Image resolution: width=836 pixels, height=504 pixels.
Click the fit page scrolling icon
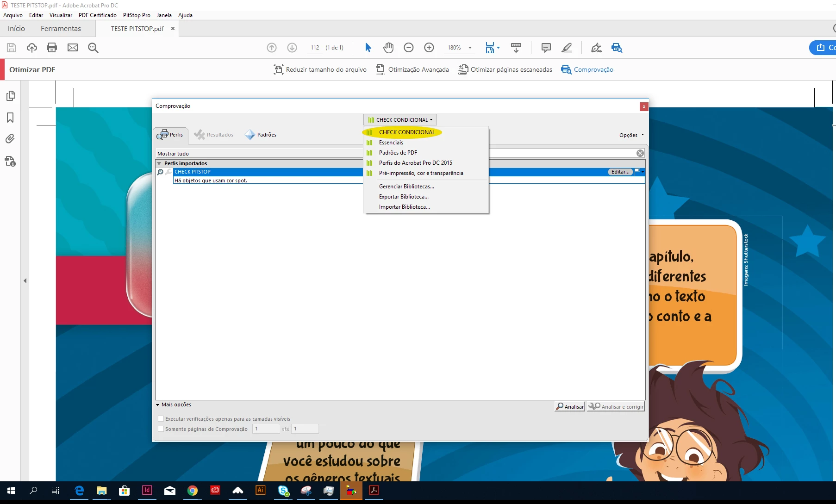click(x=490, y=48)
